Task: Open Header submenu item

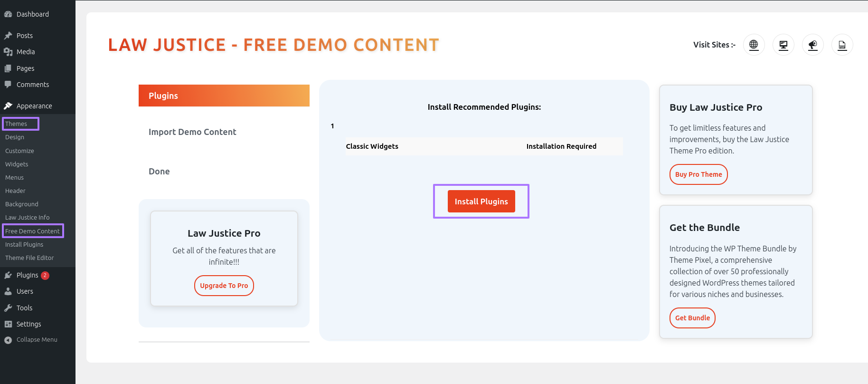Action: (x=15, y=191)
